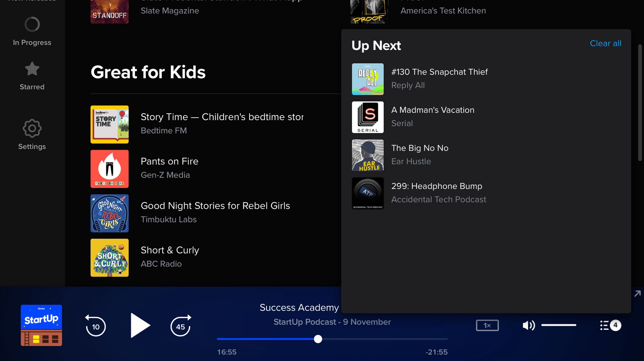The width and height of the screenshot is (644, 361).
Task: Open Settings from the sidebar gear
Action: click(x=32, y=134)
